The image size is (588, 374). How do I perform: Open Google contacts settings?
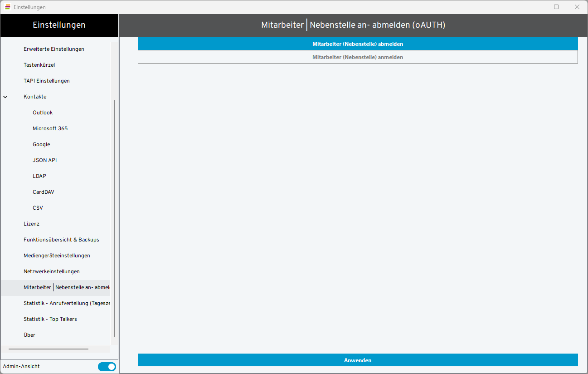pos(41,144)
